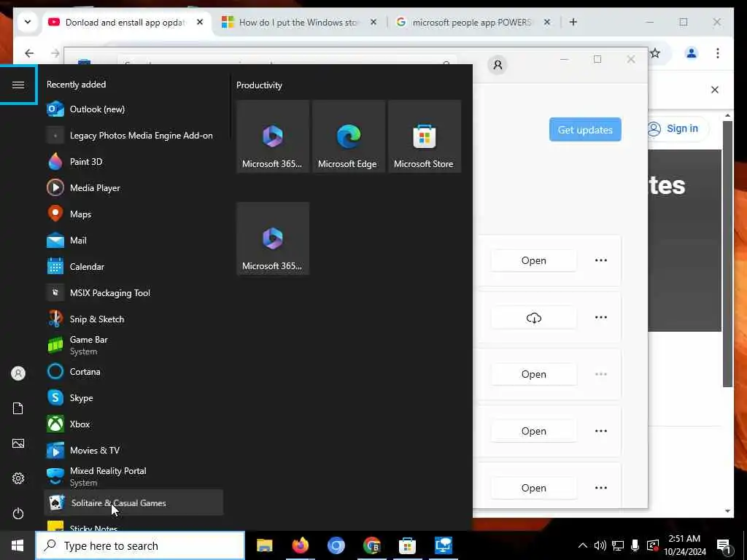Open the Calendar app
Viewport: 747px width, 560px height.
coord(133,266)
